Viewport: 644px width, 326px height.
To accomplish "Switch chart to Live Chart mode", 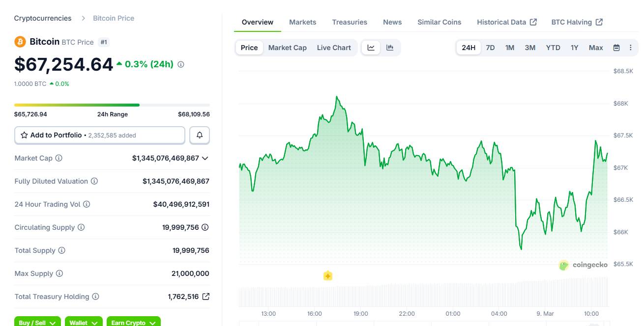I will tap(334, 48).
